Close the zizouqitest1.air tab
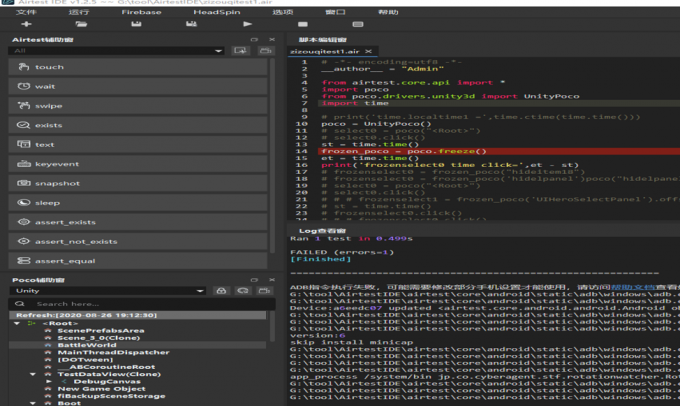 click(x=368, y=51)
